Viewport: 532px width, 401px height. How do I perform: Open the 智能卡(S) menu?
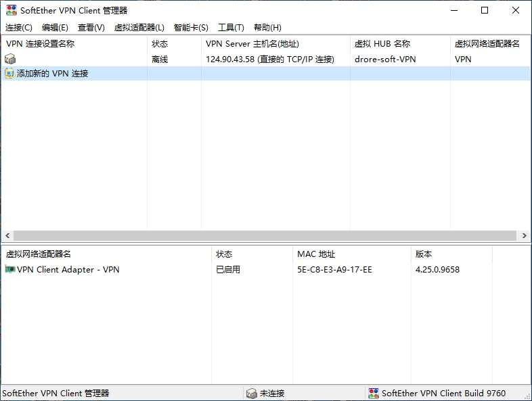point(191,28)
